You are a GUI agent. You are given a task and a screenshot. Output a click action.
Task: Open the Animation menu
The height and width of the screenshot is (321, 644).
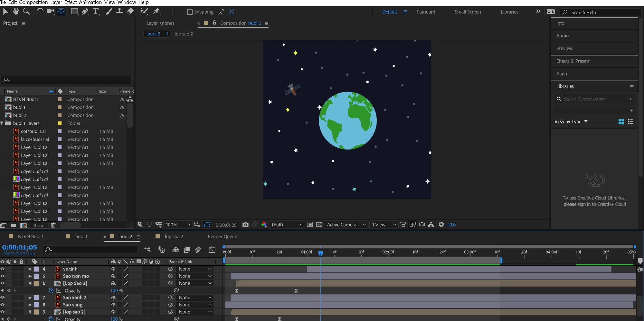point(90,2)
